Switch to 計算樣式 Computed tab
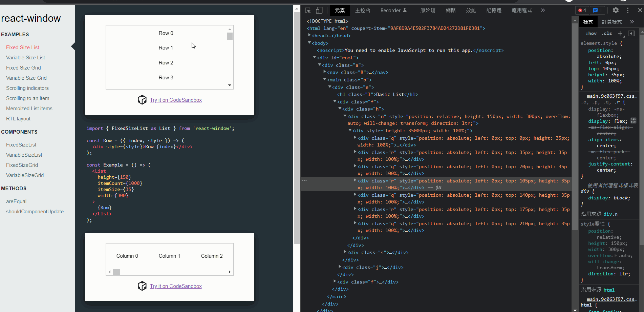 click(612, 22)
